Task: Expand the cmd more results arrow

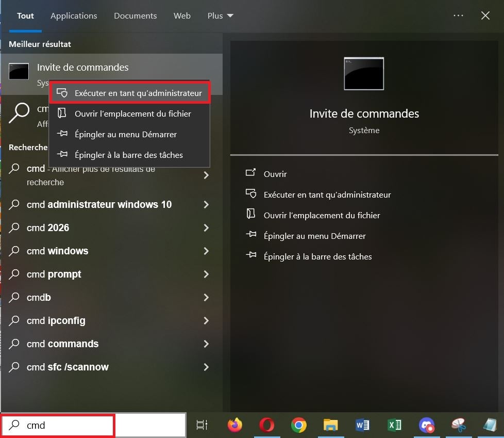Action: tap(206, 175)
